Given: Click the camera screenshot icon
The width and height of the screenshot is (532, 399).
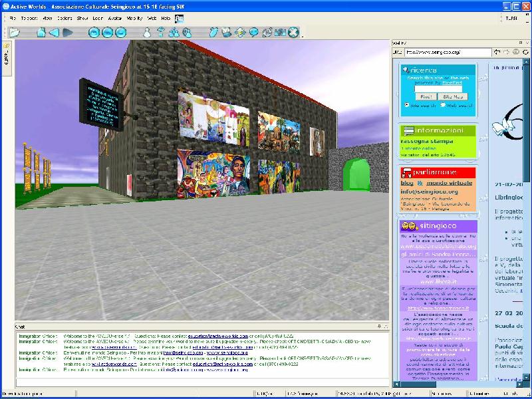Looking at the screenshot, I should tap(280, 32).
